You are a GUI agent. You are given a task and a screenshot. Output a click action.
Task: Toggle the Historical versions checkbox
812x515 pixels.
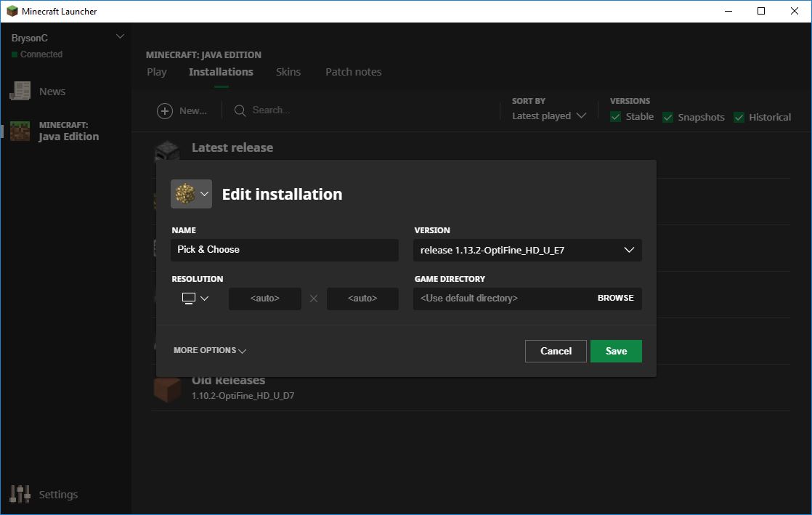point(739,117)
